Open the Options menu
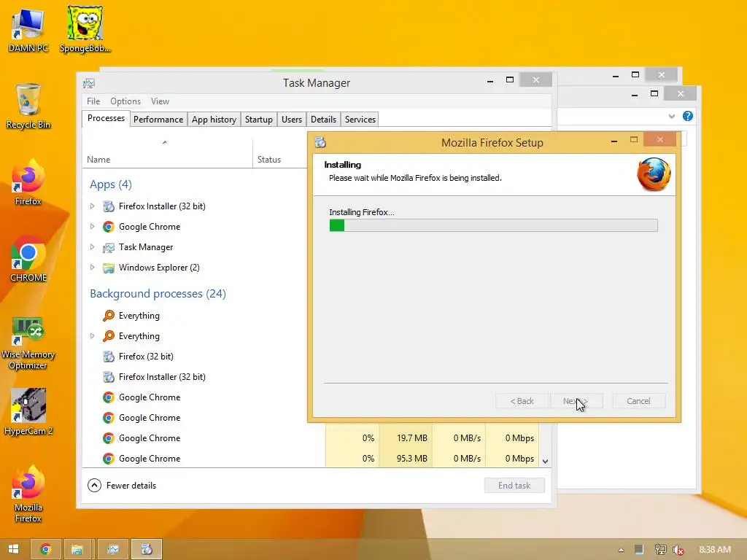747x560 pixels. tap(125, 101)
